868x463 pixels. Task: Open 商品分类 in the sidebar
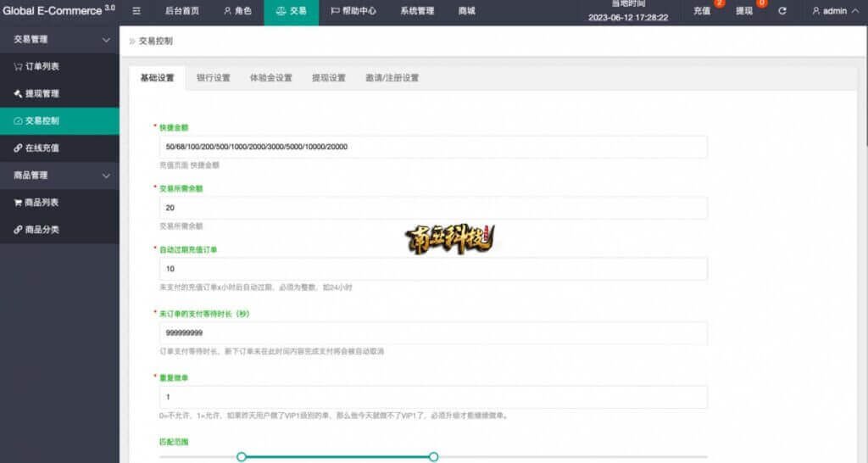[37, 230]
